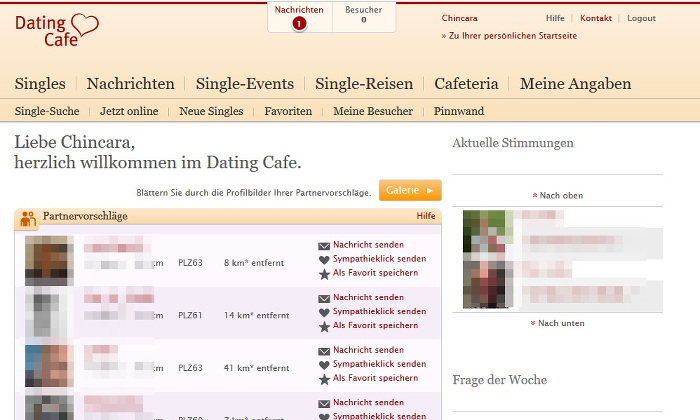Image resolution: width=700 pixels, height=420 pixels.
Task: Select the Jetzt online submenu item
Action: [129, 111]
